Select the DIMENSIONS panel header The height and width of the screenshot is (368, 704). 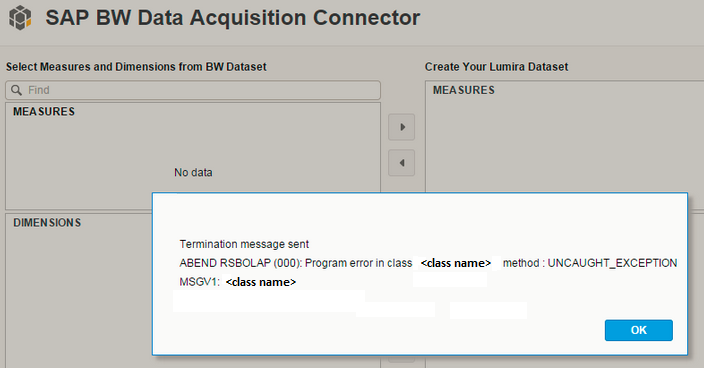pyautogui.click(x=47, y=223)
